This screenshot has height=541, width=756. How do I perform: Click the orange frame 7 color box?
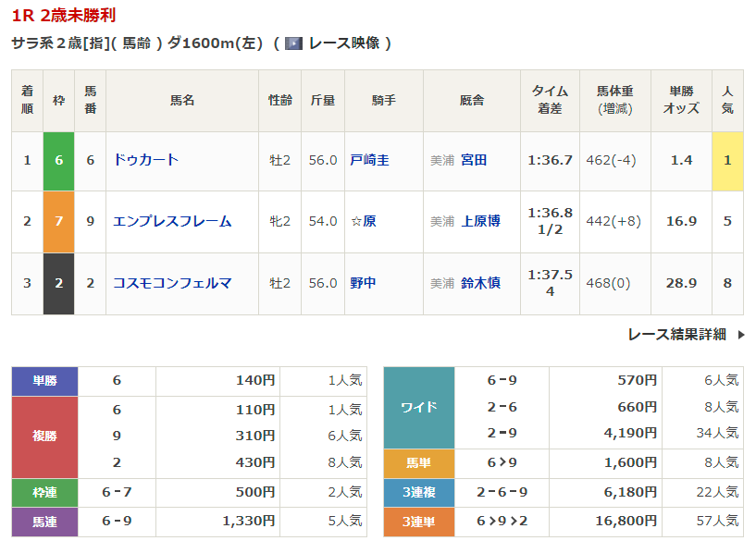59,221
